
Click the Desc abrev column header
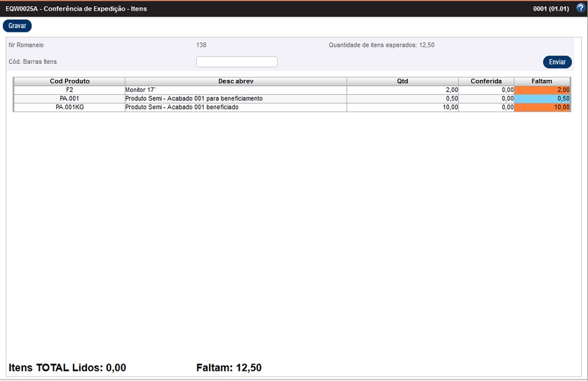(235, 81)
